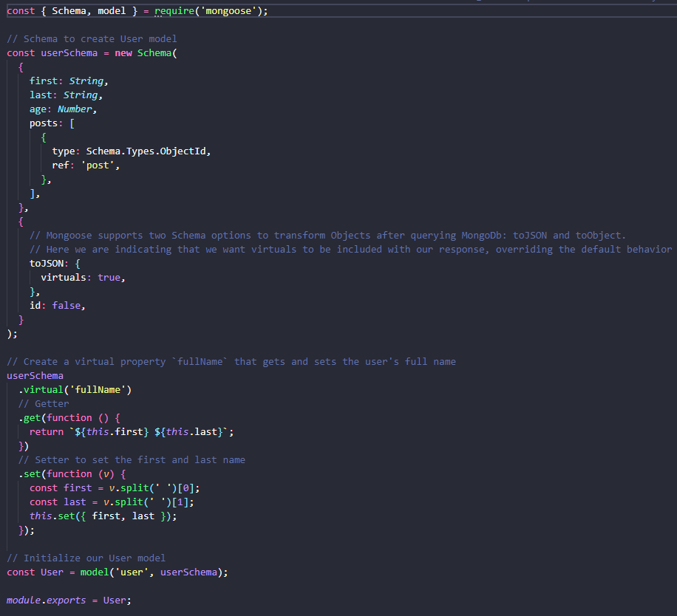
Task: Click "this.set({ first, last });" line
Action: point(103,516)
